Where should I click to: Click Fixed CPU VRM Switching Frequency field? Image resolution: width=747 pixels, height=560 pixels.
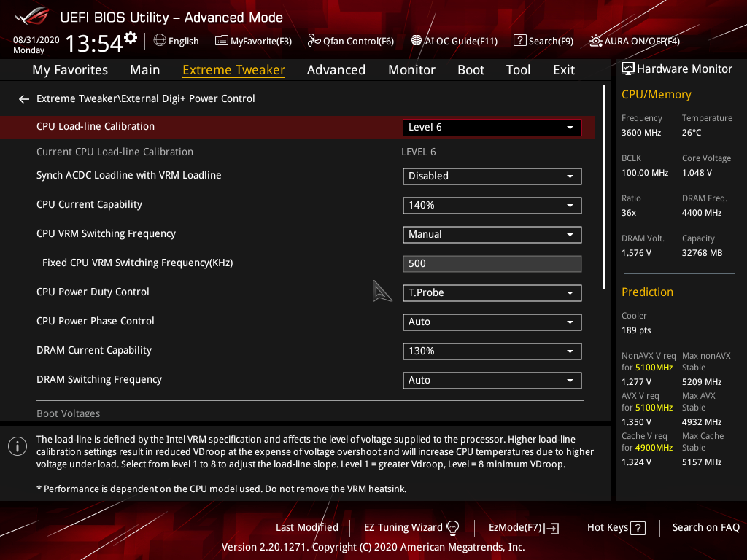[492, 264]
